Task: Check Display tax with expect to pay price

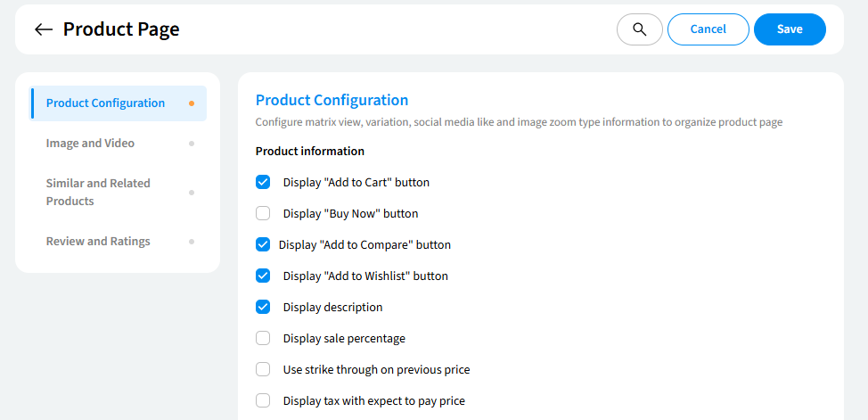Action: tap(263, 401)
